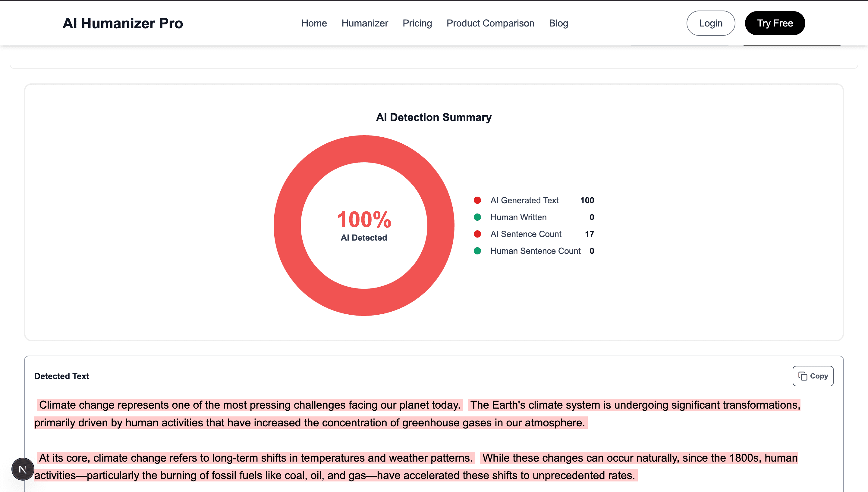The width and height of the screenshot is (868, 492).
Task: Click the green Human Written legend dot
Action: 477,217
